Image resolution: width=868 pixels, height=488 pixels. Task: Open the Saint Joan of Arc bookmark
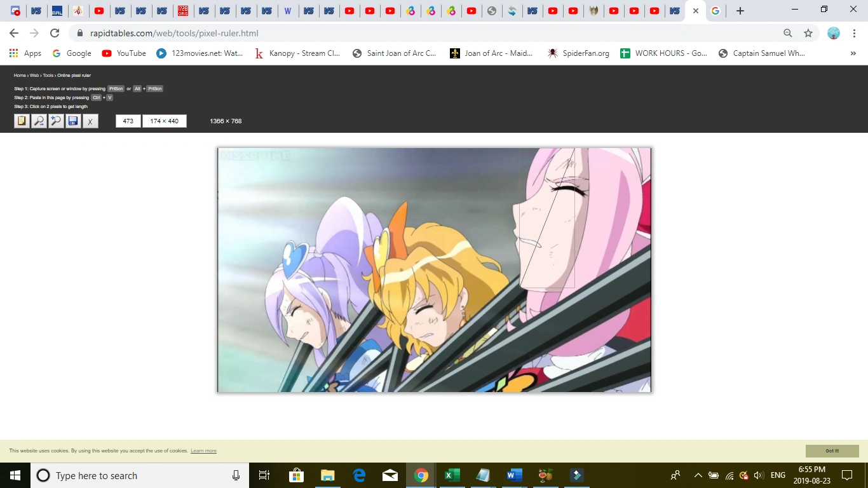395,53
